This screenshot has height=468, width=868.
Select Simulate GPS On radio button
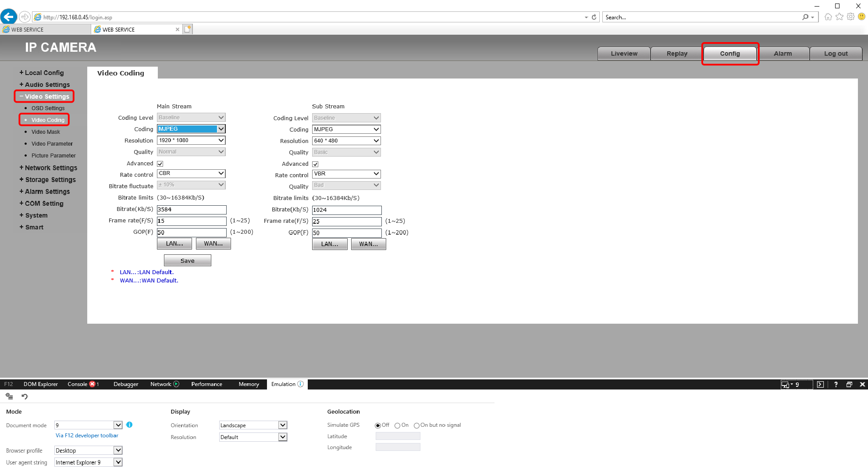click(x=397, y=425)
